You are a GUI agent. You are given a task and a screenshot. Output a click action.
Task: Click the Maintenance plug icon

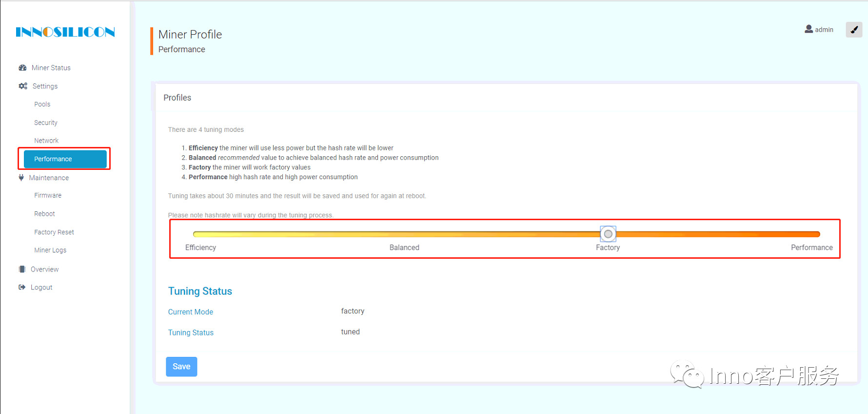[x=21, y=178]
